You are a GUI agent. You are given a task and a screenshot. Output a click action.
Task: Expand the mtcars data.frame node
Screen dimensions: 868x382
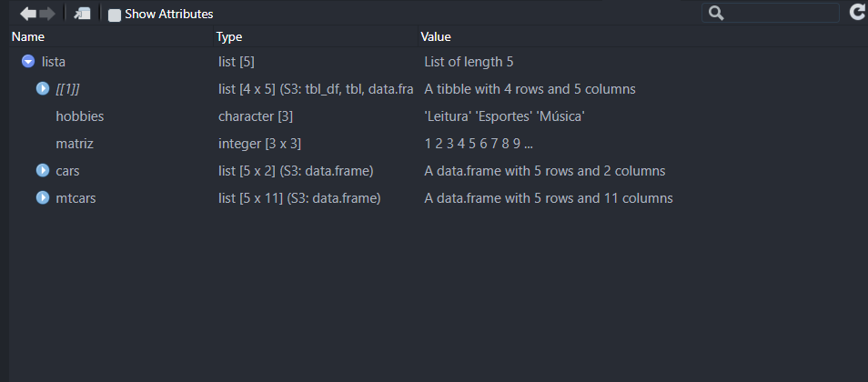tap(43, 198)
